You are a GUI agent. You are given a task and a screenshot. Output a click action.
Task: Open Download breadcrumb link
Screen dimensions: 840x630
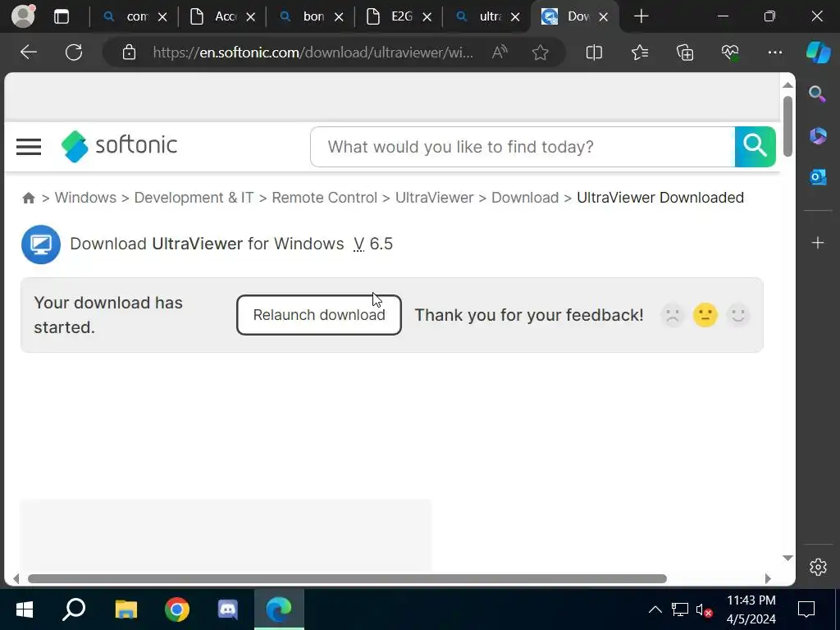click(x=525, y=198)
